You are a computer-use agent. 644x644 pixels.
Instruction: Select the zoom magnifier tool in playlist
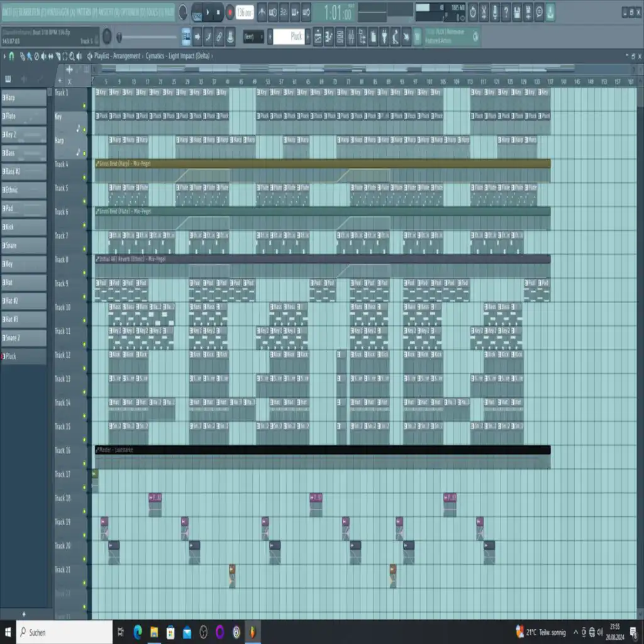tap(72, 56)
